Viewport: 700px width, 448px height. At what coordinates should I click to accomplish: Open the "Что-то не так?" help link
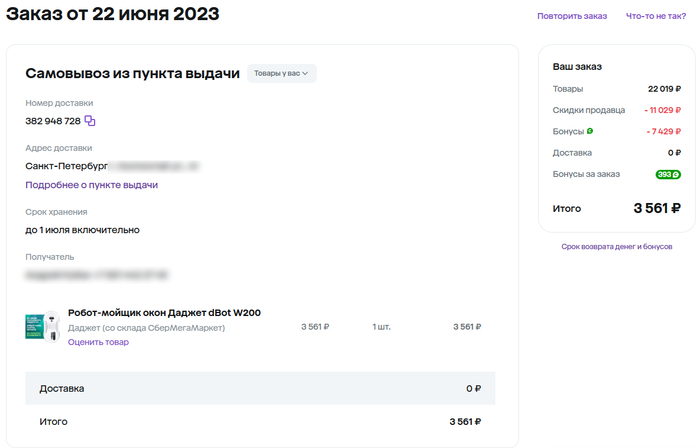(x=656, y=16)
